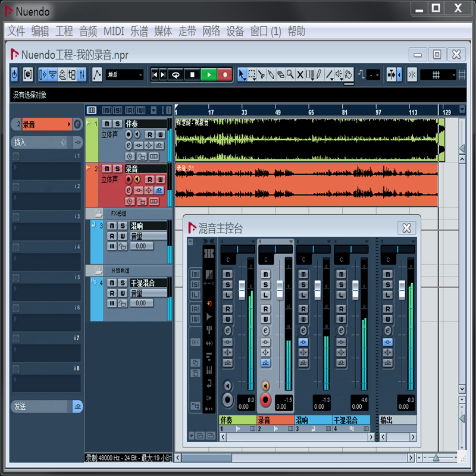Screen dimensions: 476x476
Task: Select the Draw pencil tool
Action: pyautogui.click(x=320, y=75)
